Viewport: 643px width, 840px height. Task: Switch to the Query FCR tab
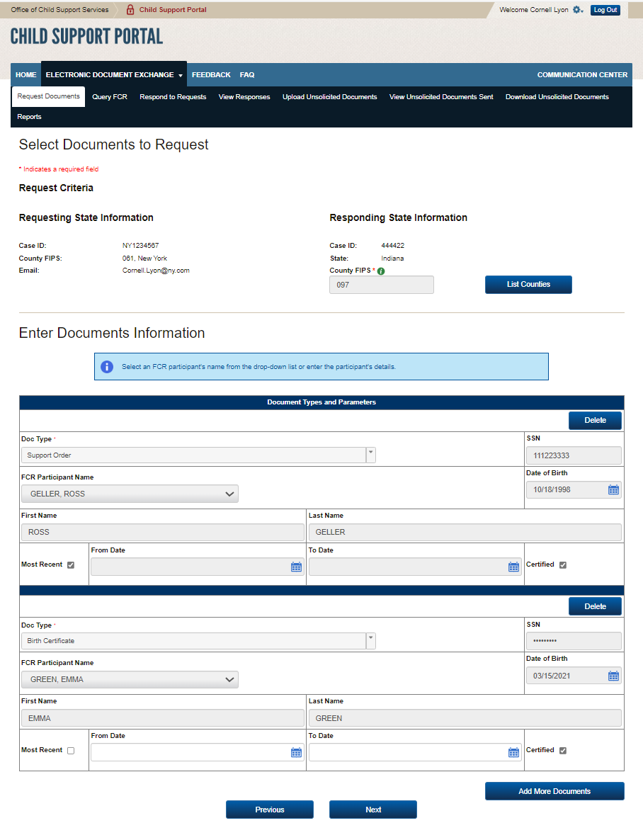[110, 97]
